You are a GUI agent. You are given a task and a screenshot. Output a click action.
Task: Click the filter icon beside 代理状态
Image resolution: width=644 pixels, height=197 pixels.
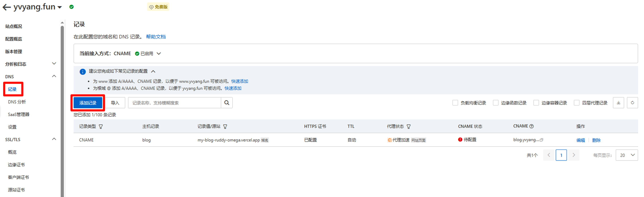[x=408, y=127]
